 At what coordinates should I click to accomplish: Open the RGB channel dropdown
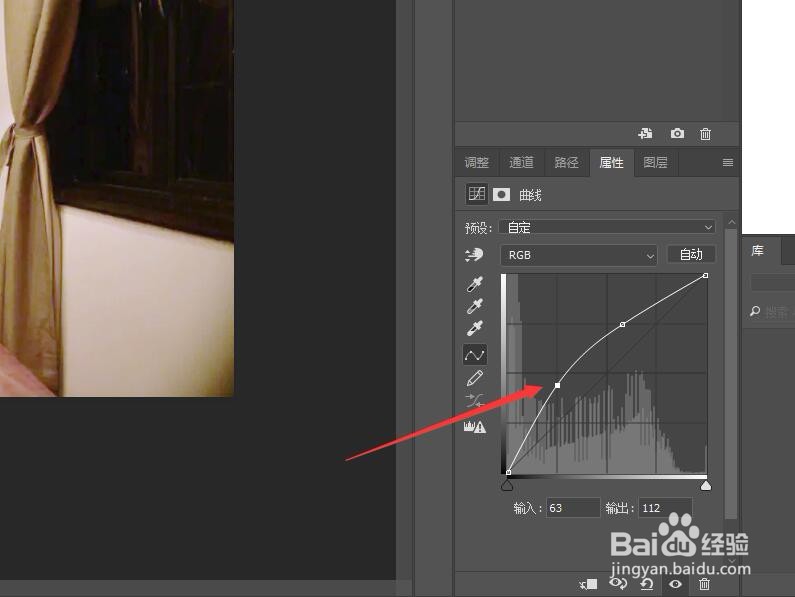pyautogui.click(x=579, y=255)
